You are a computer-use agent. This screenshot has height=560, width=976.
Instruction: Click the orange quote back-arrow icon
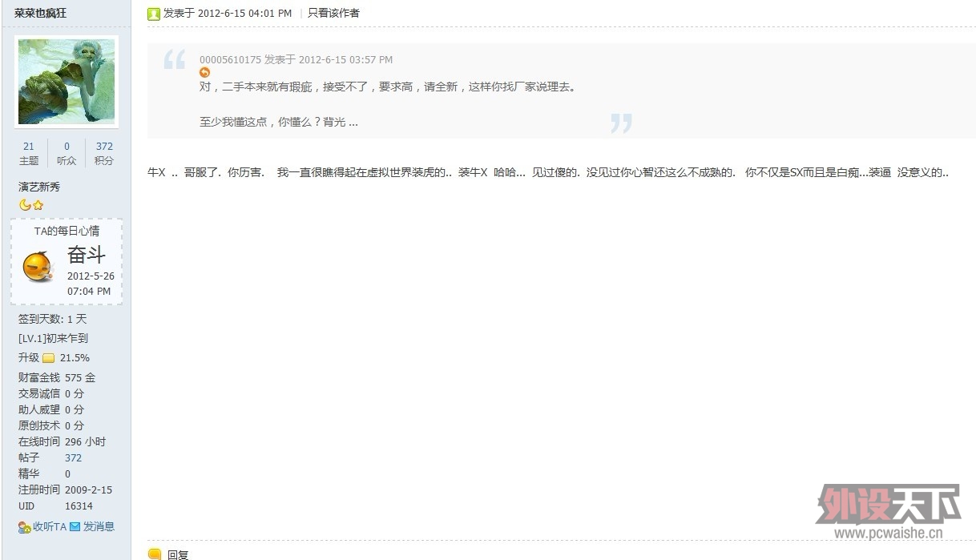tap(204, 72)
